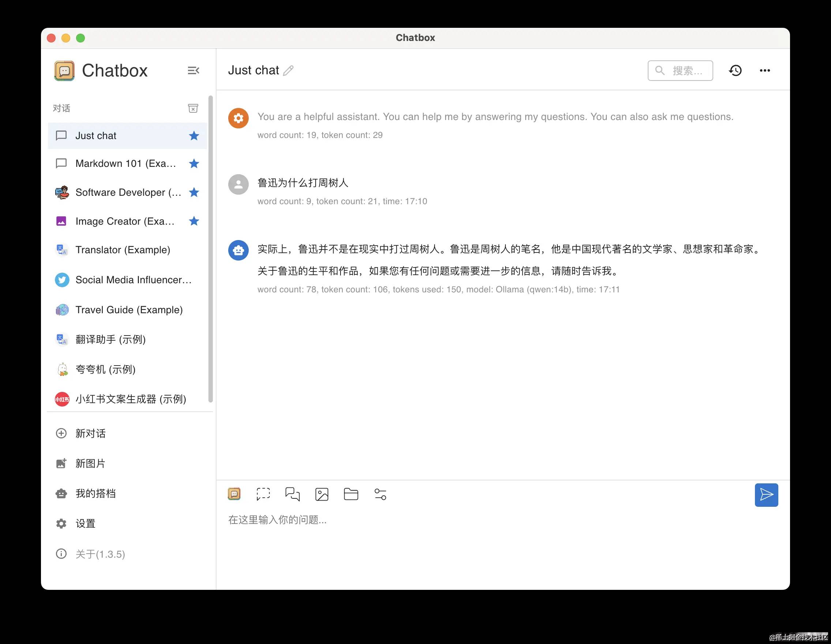
Task: Unstar the Image Creator conversation
Action: click(194, 221)
